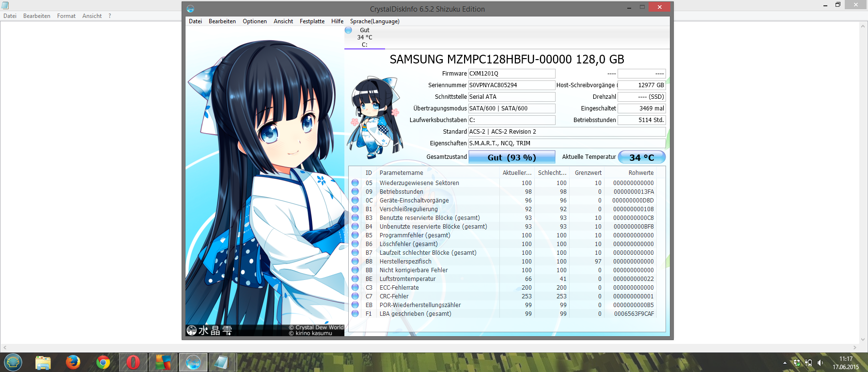The image size is (868, 372).
Task: Click status icon for Nicht korrigierbare Fehler row
Action: pos(355,270)
